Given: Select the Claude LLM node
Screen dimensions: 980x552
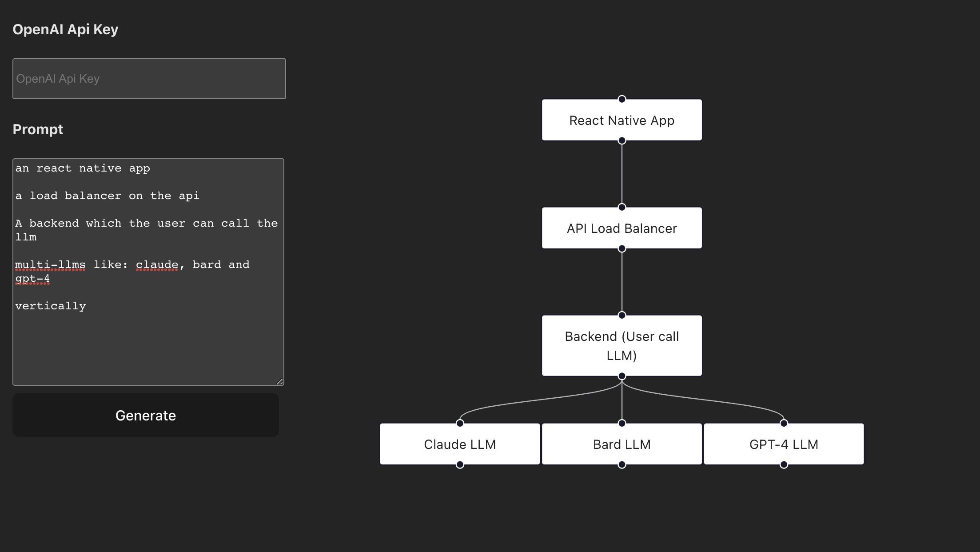Looking at the screenshot, I should pos(460,444).
